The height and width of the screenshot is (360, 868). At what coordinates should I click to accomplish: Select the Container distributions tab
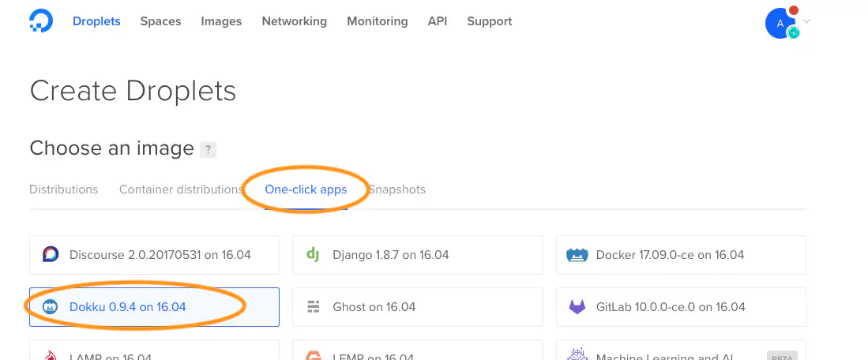tap(181, 189)
